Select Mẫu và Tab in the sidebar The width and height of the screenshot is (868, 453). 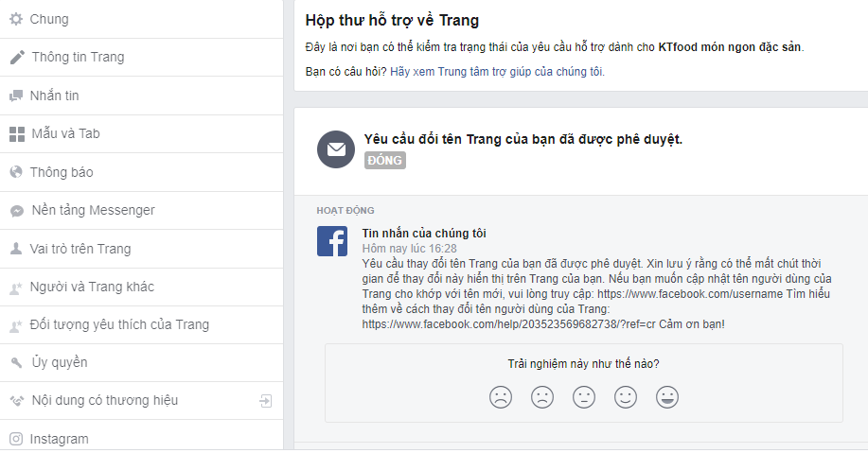(x=142, y=134)
